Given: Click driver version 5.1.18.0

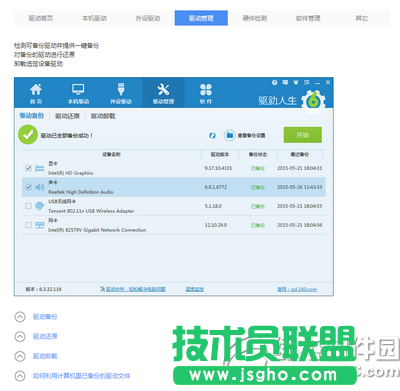Looking at the screenshot, I should pos(213,206).
